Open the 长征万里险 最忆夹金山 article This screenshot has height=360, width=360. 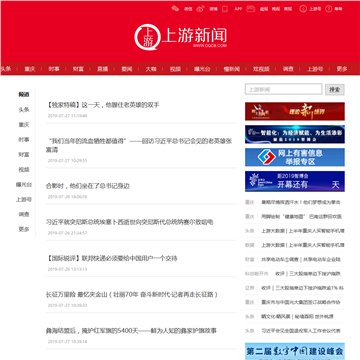pos(132,294)
